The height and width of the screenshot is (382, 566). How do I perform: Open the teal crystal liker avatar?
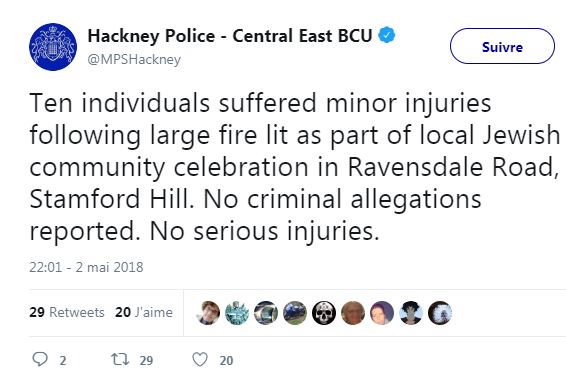point(237,313)
